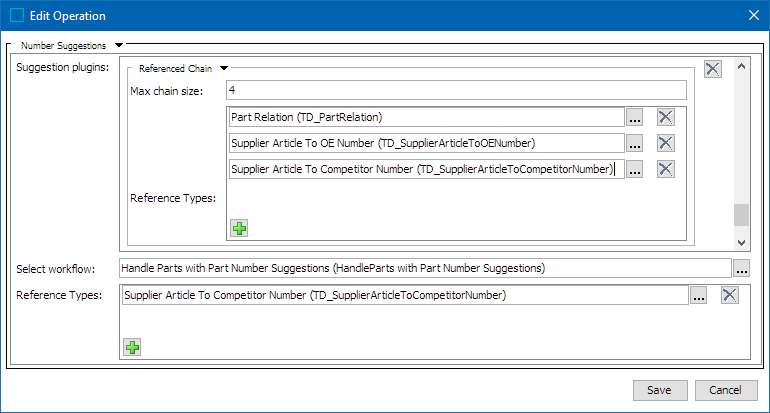Click the Max chain size label

pyautogui.click(x=166, y=91)
